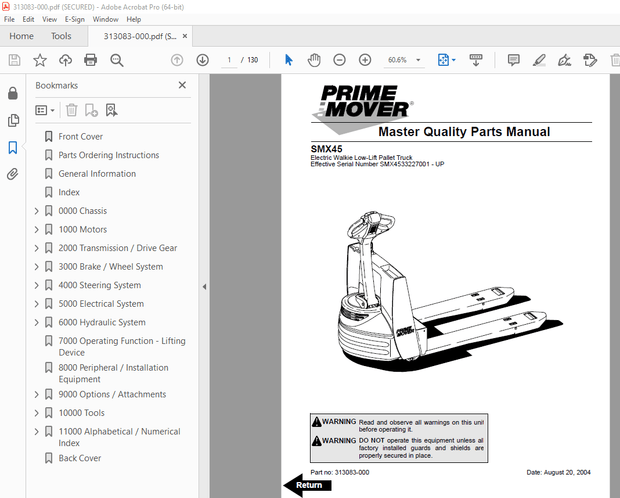Open page thumbnails panel
This screenshot has width=620, height=498.
13,120
